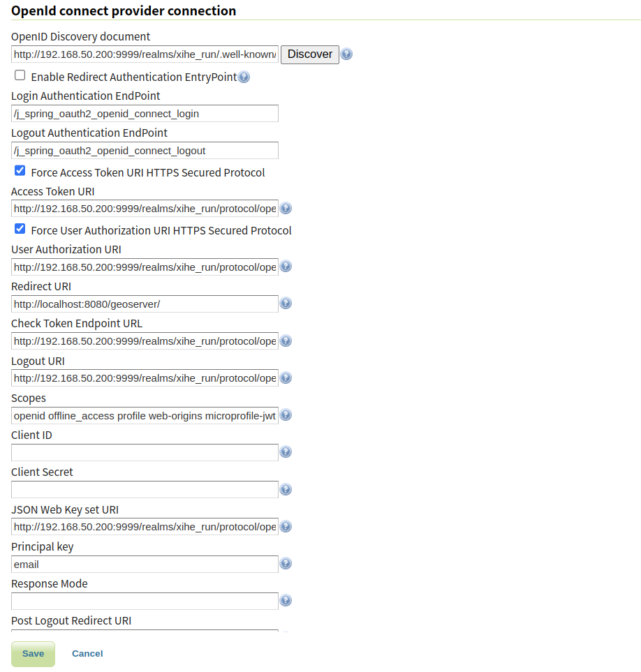The height and width of the screenshot is (672, 641).
Task: Click into the Client Secret text box
Action: tap(145, 490)
